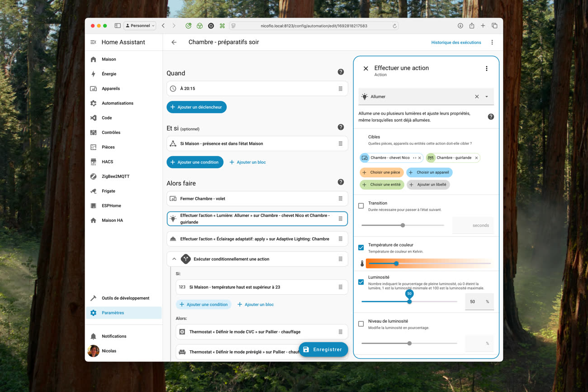Screen dimensions: 588x392
Task: Open Historique des exécutions
Action: 456,43
